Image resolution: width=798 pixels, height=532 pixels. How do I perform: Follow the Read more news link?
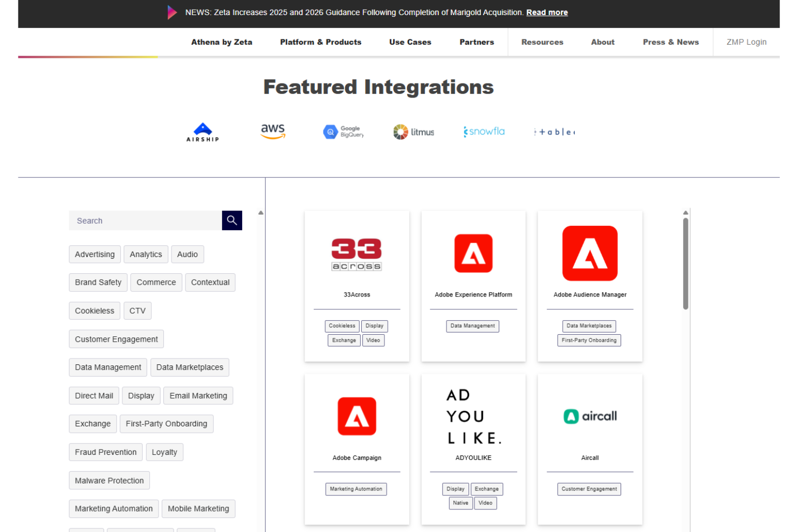[547, 12]
